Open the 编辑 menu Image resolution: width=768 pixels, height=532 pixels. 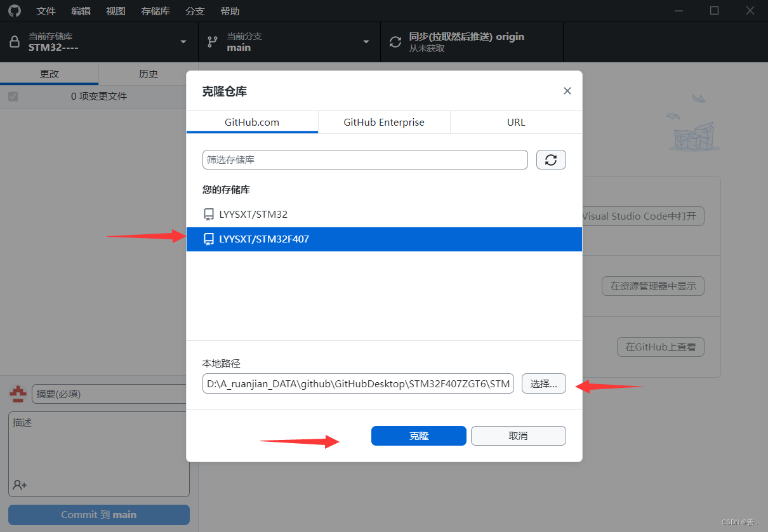[x=81, y=11]
